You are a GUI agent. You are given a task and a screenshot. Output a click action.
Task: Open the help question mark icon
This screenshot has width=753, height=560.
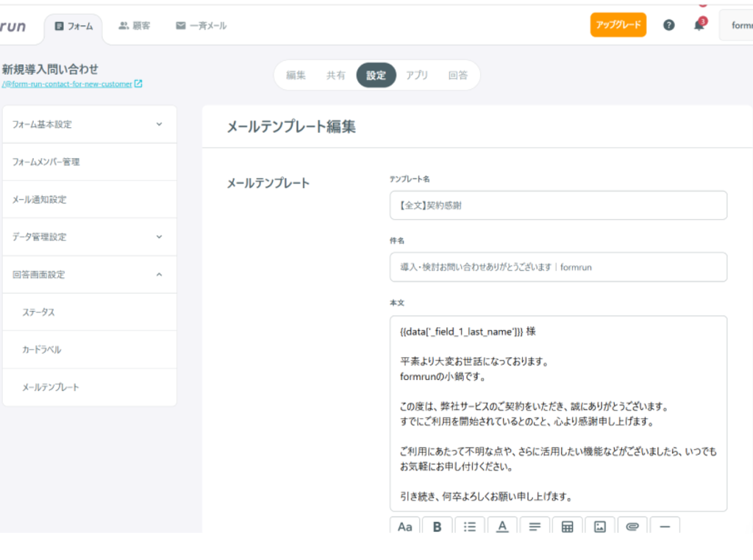(x=668, y=25)
